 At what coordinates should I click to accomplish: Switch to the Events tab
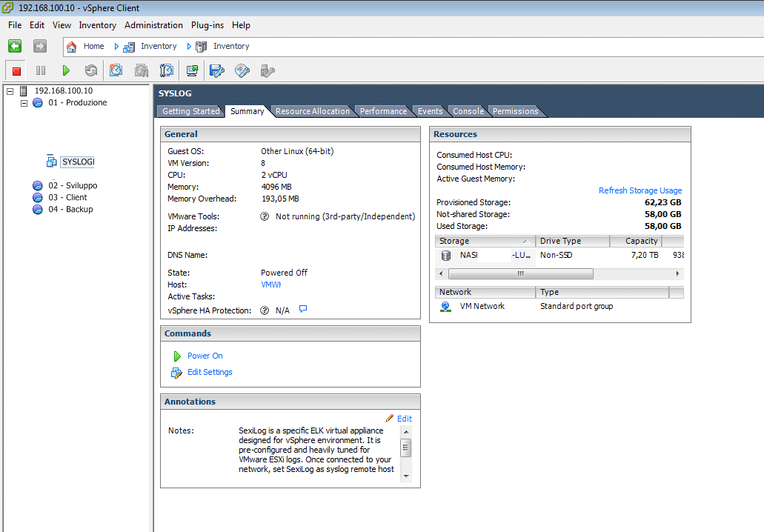431,111
